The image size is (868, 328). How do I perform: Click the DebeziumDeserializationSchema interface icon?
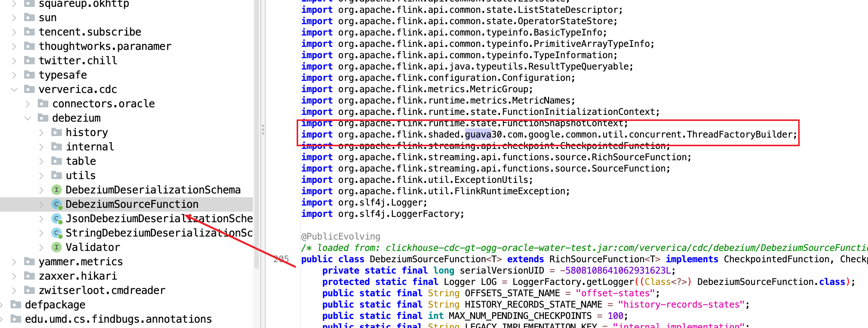tap(57, 190)
